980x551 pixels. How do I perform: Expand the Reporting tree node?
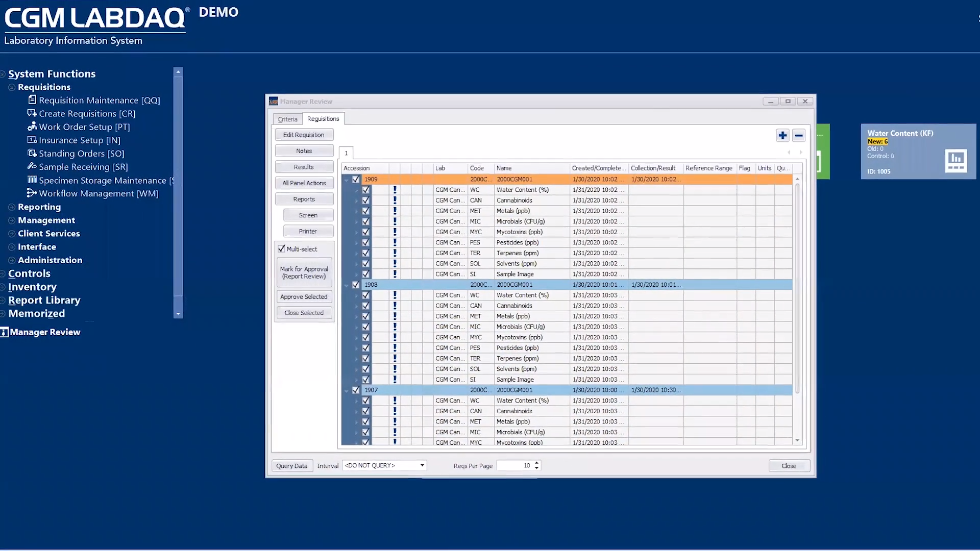(x=12, y=207)
